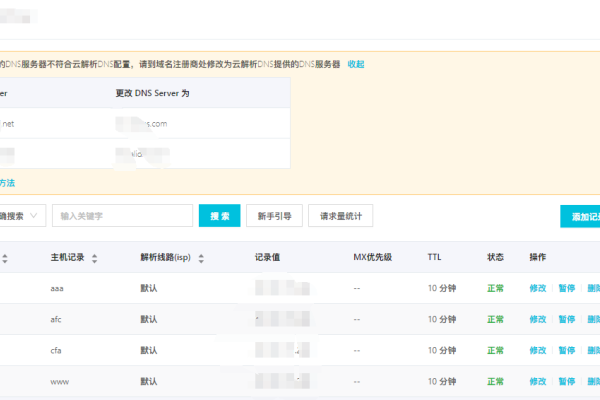Screen dimensions: 600x400
Task: Select the aaa host record cell
Action: pos(57,289)
